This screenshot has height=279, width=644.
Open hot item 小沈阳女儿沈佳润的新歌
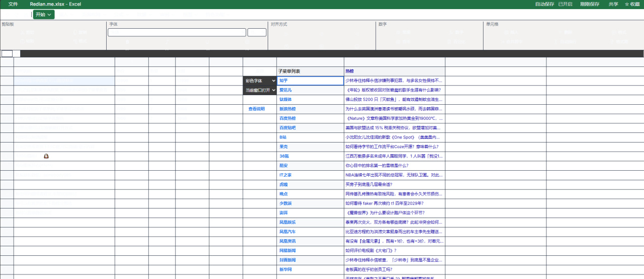[393, 137]
